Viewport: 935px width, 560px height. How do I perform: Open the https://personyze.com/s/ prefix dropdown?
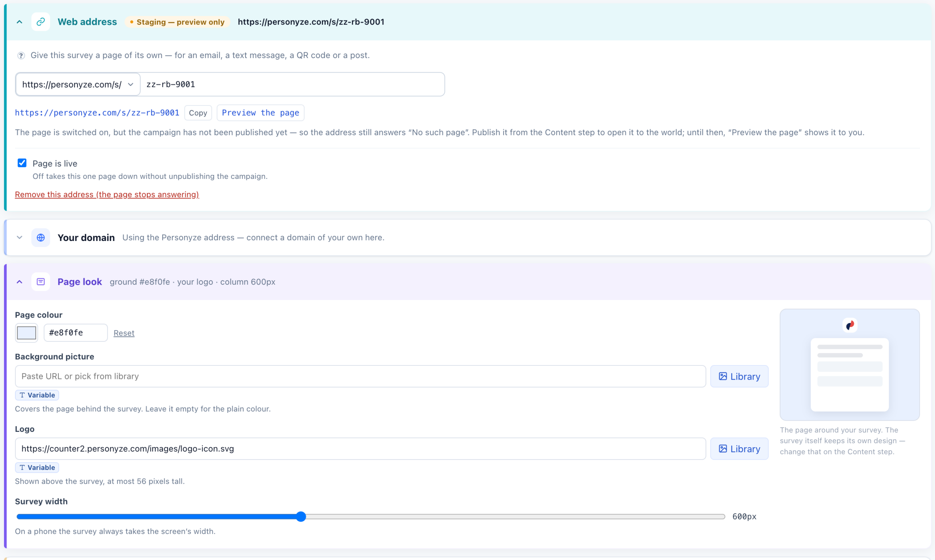click(78, 84)
